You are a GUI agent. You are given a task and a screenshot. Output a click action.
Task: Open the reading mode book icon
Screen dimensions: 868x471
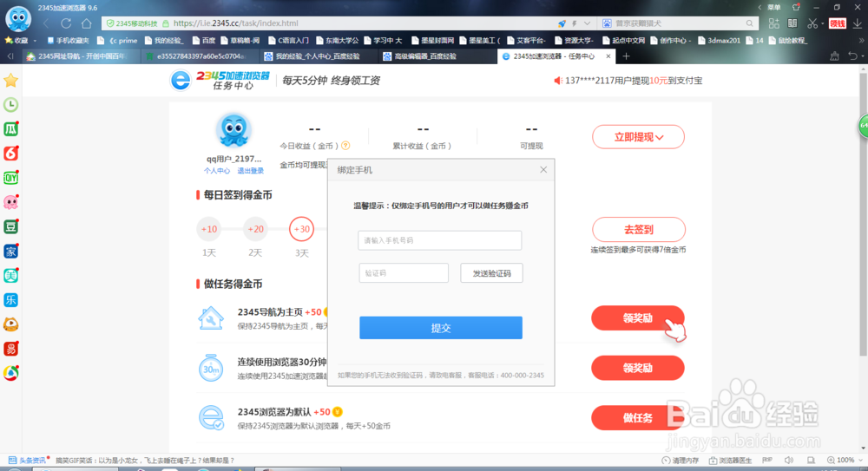(792, 23)
